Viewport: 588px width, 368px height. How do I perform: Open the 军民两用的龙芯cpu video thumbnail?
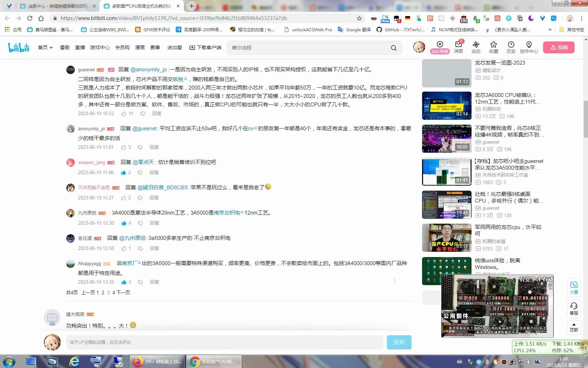447,238
